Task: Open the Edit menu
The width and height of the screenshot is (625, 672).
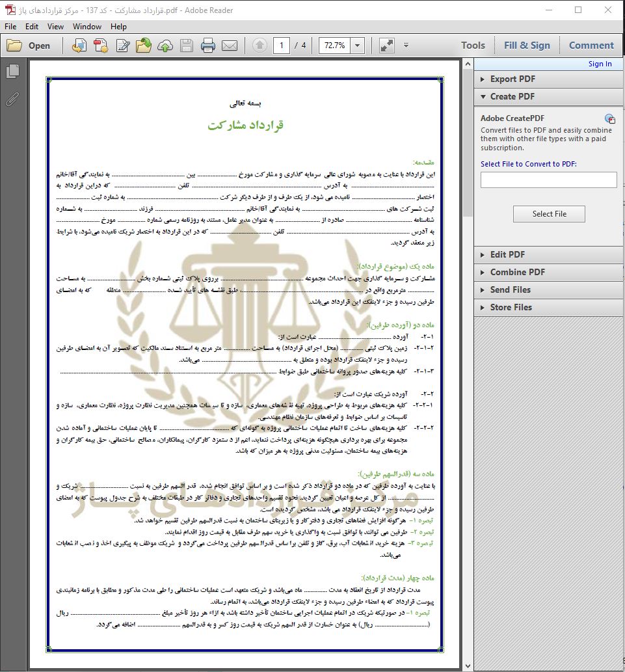Action: (x=32, y=27)
